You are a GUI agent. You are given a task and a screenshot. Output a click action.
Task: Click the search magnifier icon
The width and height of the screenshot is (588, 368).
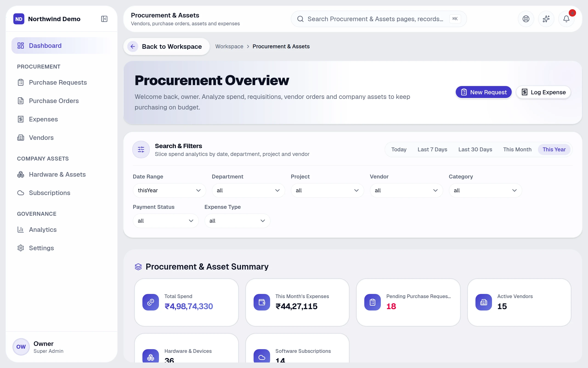[300, 19]
